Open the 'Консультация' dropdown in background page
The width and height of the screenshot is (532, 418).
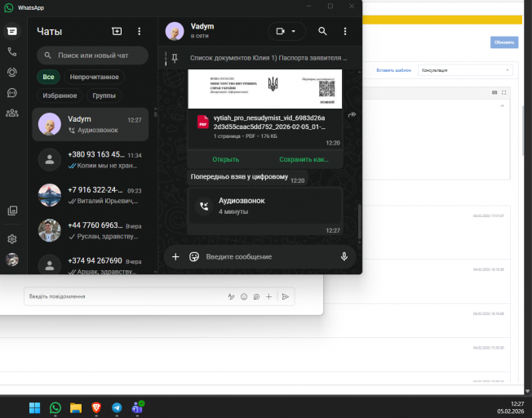tap(465, 70)
